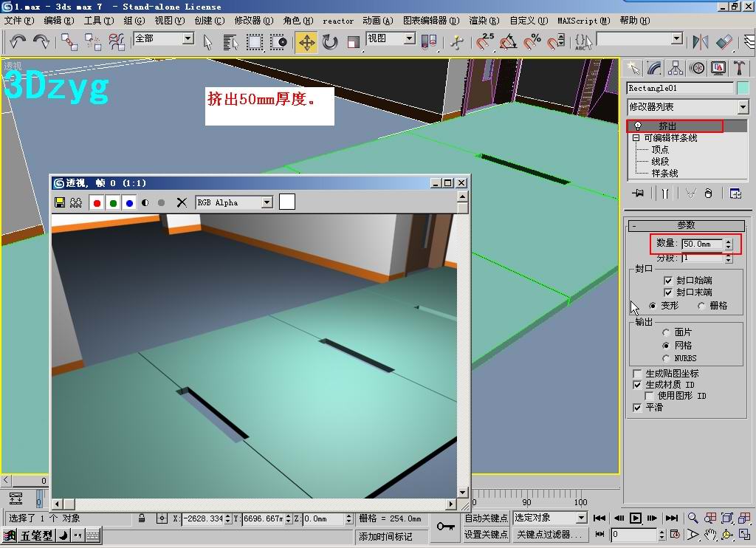This screenshot has width=756, height=548.
Task: Toggle 封口末端 checkbox
Action: [668, 292]
